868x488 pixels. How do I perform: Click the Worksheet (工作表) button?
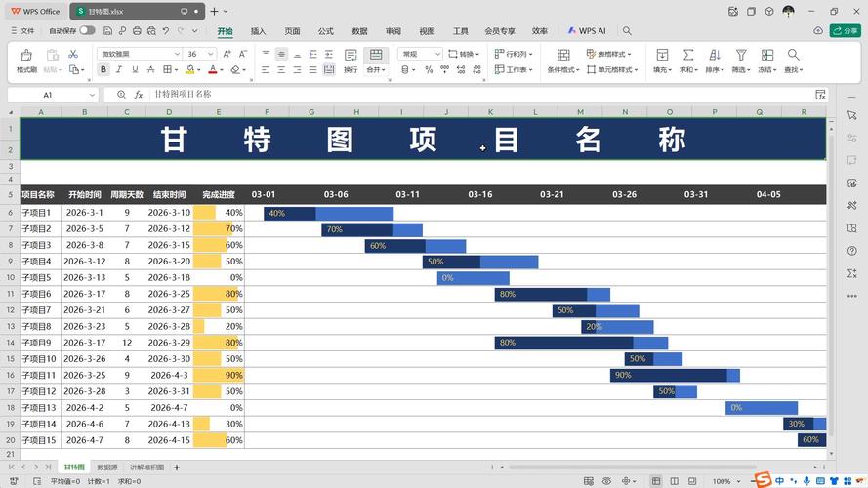pyautogui.click(x=514, y=69)
